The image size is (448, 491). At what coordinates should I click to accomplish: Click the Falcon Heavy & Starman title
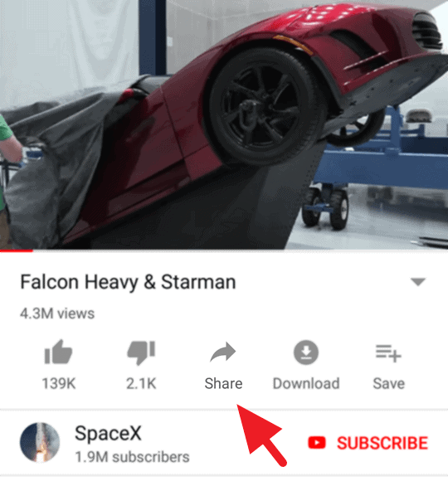coord(128,282)
